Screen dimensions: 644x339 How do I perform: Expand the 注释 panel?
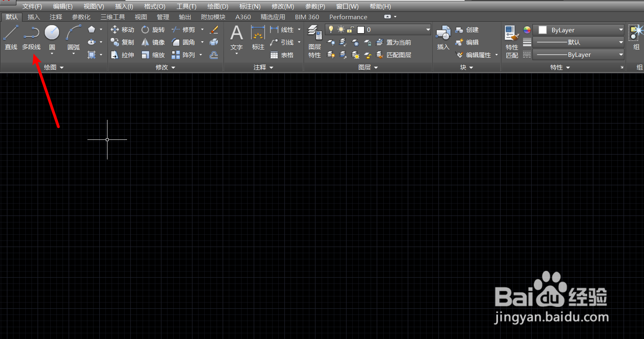tap(264, 67)
